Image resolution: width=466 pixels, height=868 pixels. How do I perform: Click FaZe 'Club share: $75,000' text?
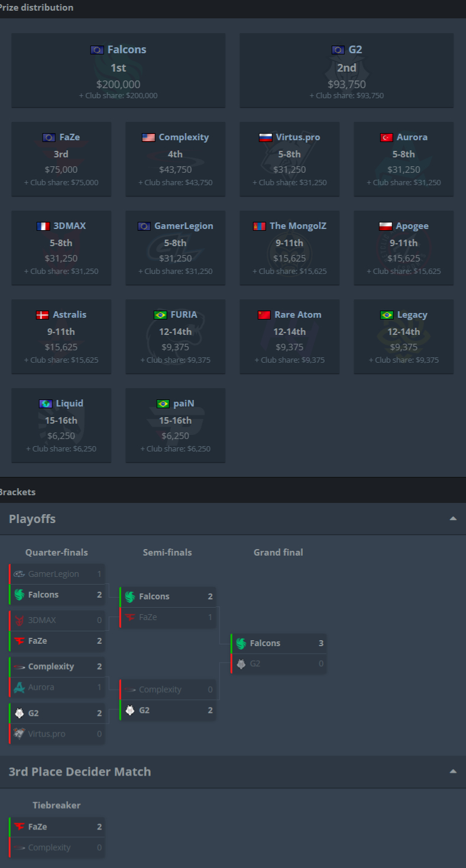pyautogui.click(x=61, y=183)
